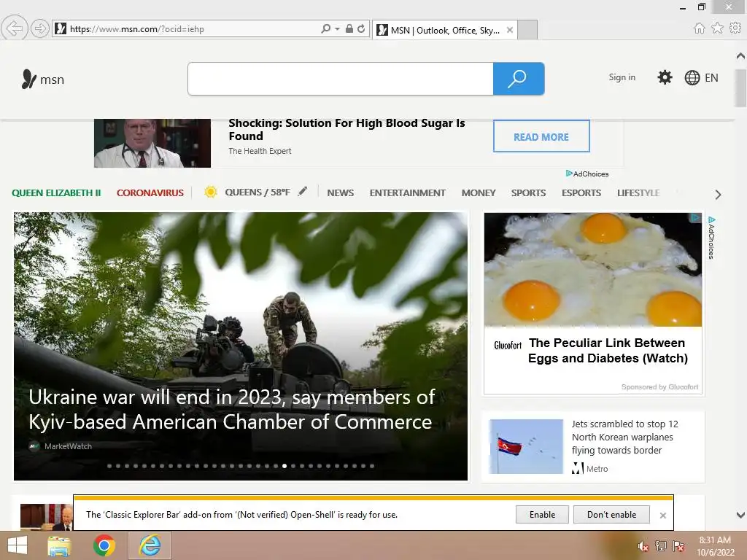Viewport: 747px width, 560px height.
Task: Click AdChoices link under banner ad
Action: coord(587,174)
